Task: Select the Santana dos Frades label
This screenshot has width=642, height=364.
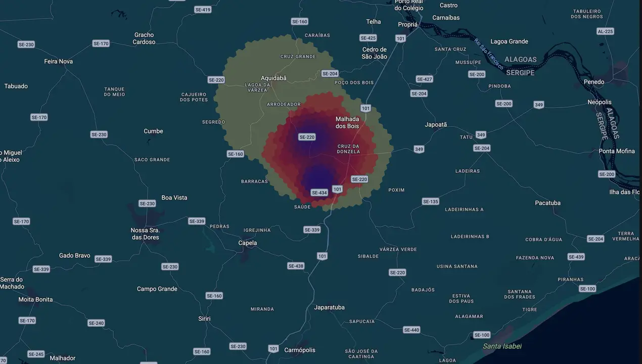Action: [x=519, y=294]
